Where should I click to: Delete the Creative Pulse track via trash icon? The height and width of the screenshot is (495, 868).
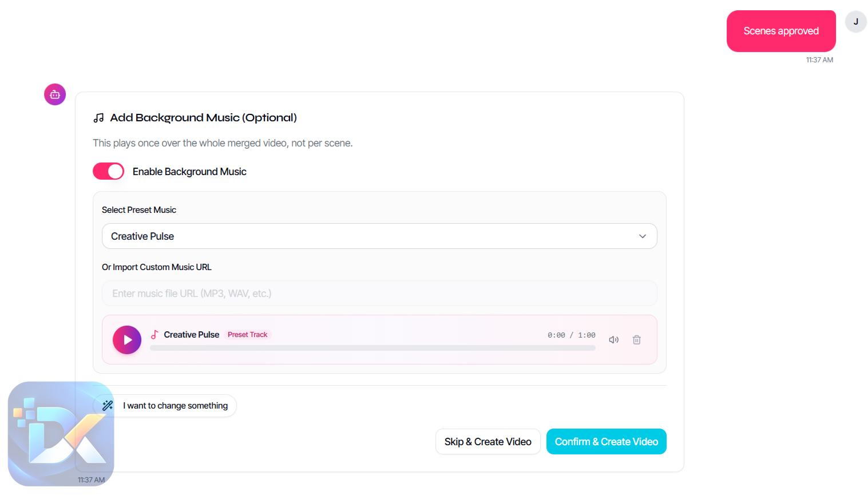[637, 340]
